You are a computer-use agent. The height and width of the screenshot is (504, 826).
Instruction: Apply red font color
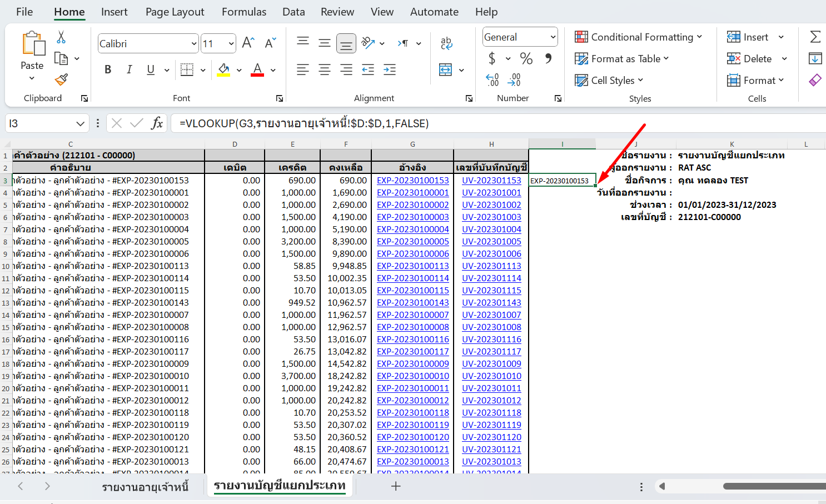(257, 69)
